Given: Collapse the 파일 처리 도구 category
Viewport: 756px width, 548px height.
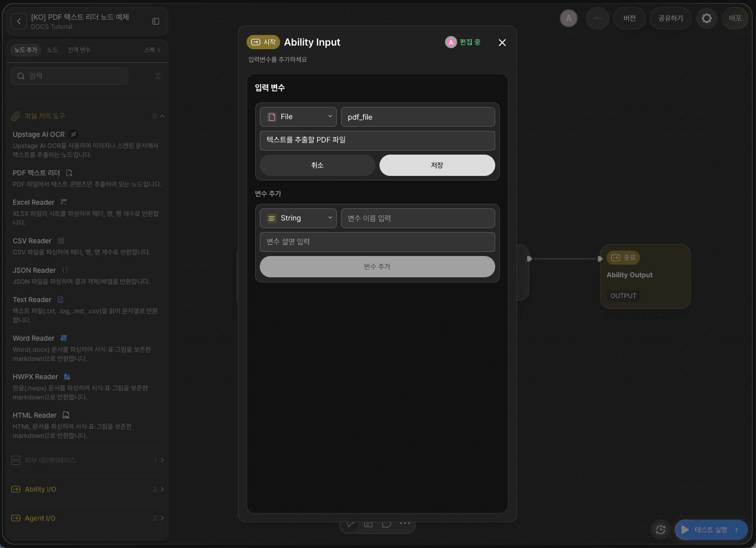Looking at the screenshot, I should tap(162, 116).
